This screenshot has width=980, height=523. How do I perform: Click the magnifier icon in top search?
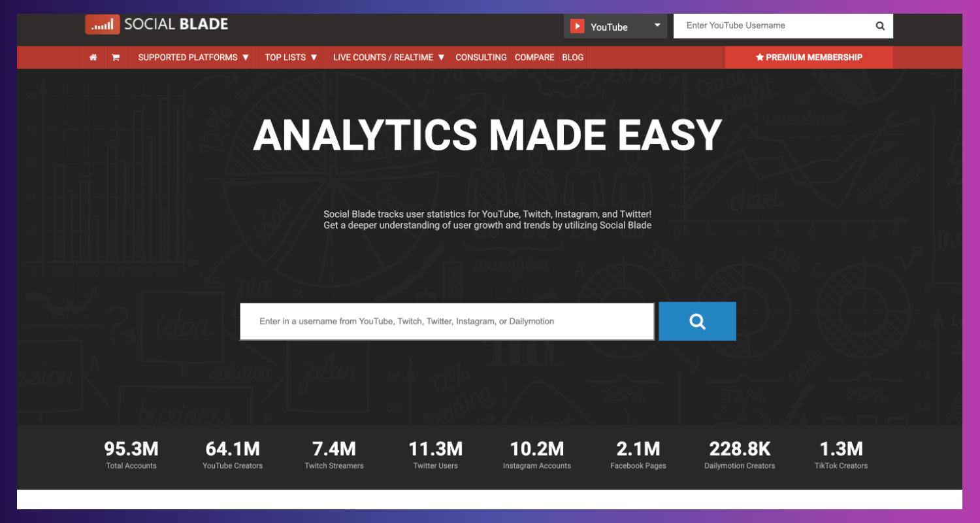(880, 26)
